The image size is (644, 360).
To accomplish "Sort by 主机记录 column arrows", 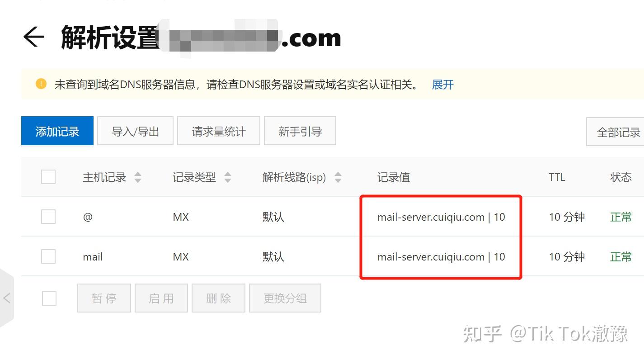I will [138, 177].
